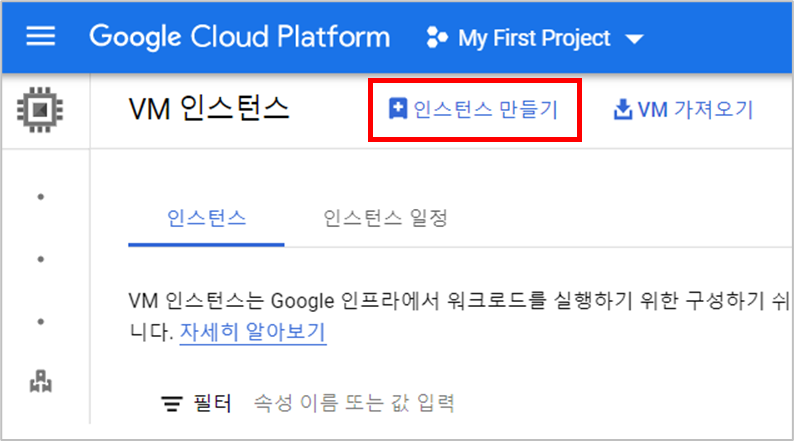Open the My First Project selector dropdown
Screen dimensions: 794x441
(x=536, y=38)
